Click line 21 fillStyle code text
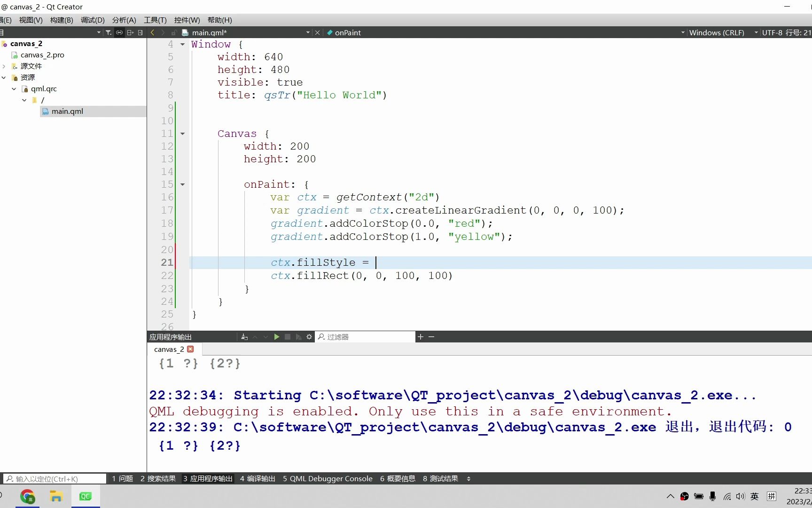 pyautogui.click(x=320, y=262)
